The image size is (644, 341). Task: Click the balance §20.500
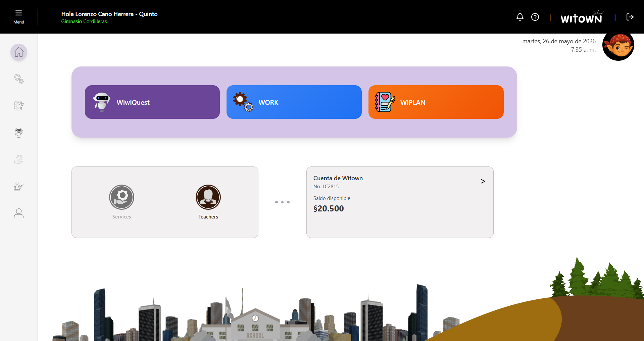(329, 208)
